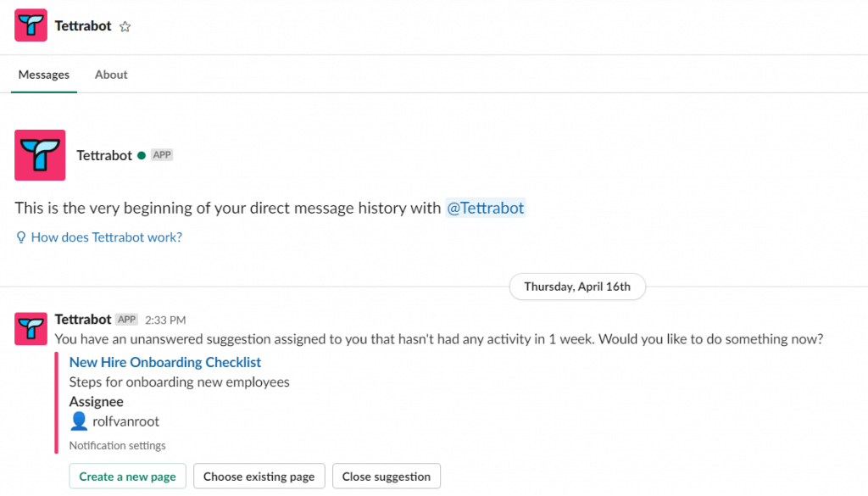868x496 pixels.
Task: Click the green active status dot
Action: click(142, 156)
